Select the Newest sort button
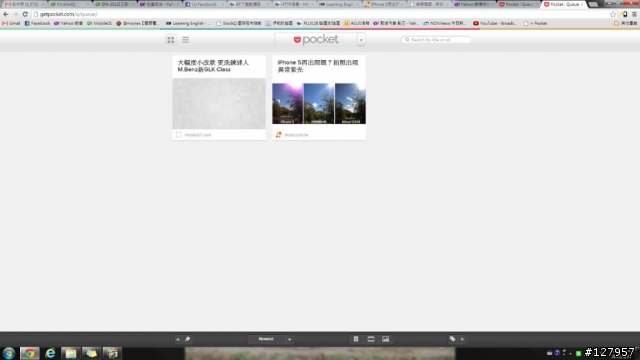 click(266, 339)
